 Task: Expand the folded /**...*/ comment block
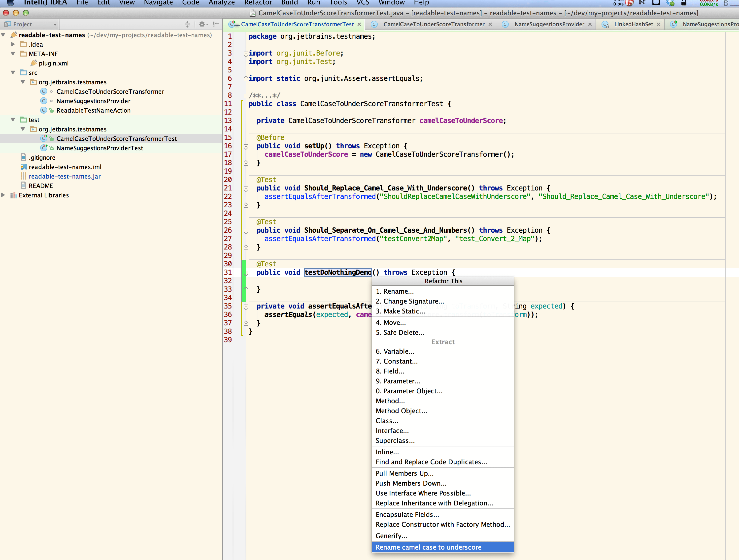(x=246, y=96)
